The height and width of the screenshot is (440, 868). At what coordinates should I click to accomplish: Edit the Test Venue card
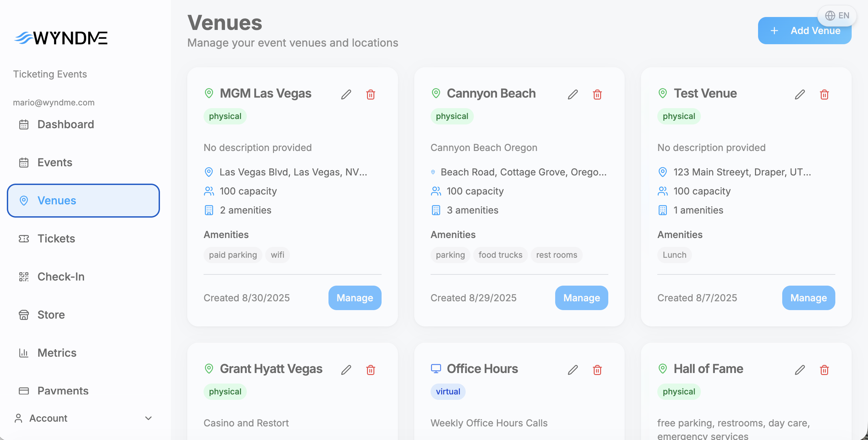coord(800,94)
